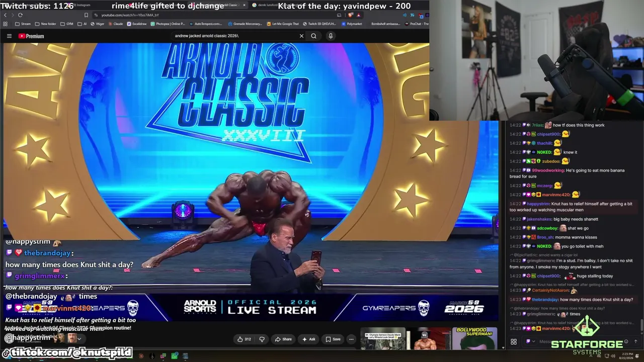The image size is (644, 362).
Task: Open the chat apps grid icon
Action: click(x=514, y=342)
